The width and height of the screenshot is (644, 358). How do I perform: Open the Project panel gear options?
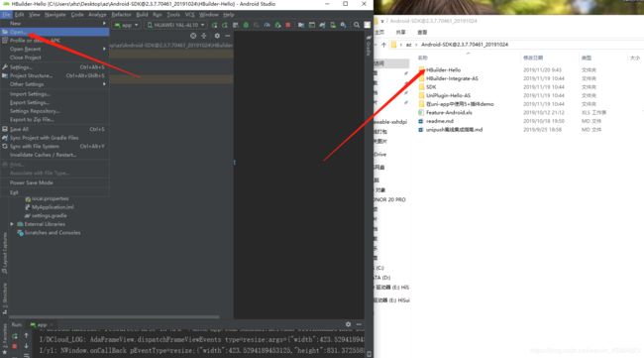pyautogui.click(x=217, y=36)
